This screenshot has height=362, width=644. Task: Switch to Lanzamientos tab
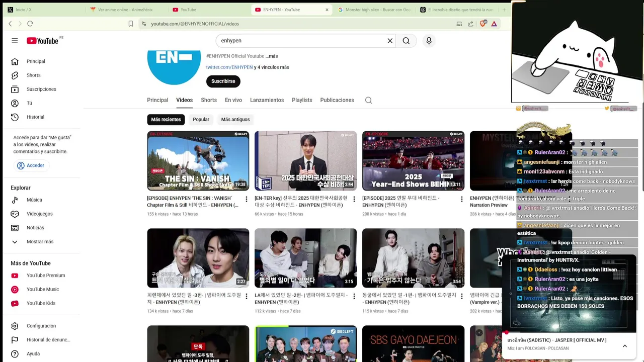click(267, 100)
